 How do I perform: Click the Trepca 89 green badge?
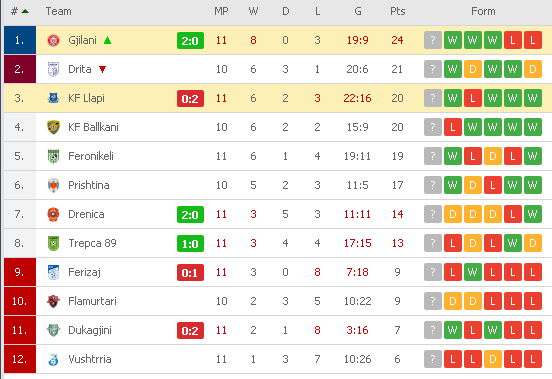[54, 243]
